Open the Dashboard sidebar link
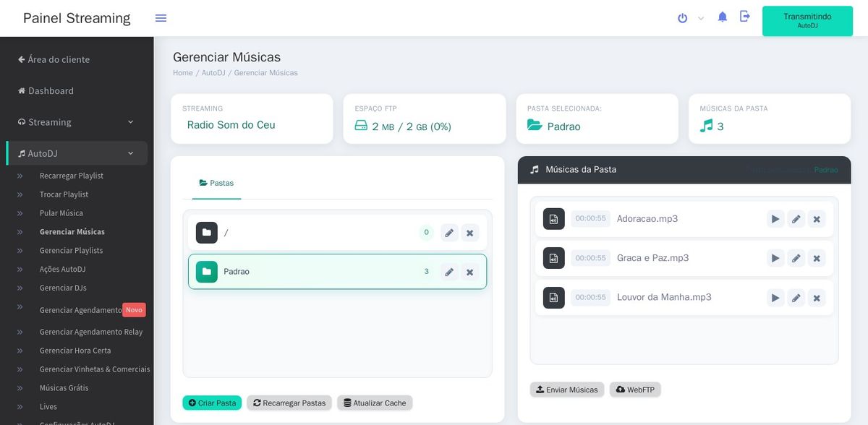The height and width of the screenshot is (425, 868). tap(46, 91)
